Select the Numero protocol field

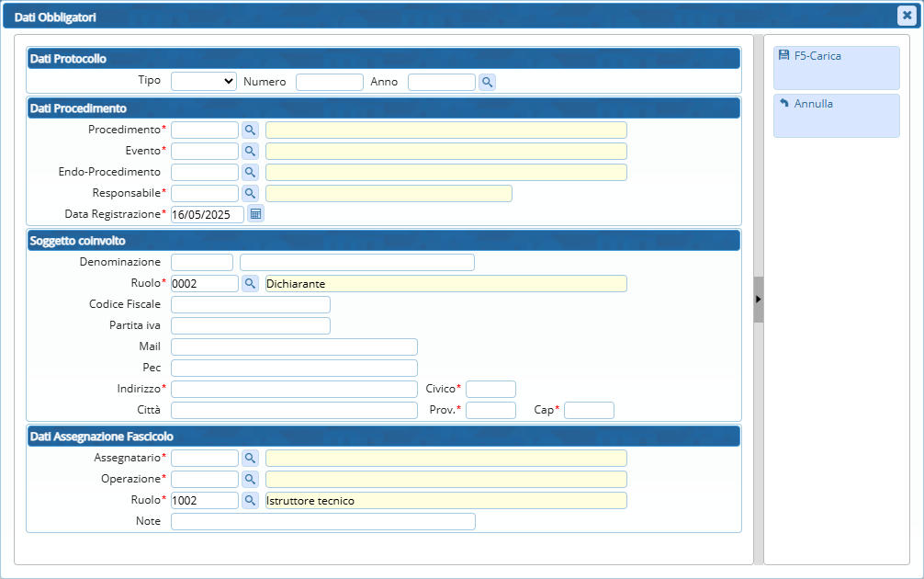click(329, 82)
